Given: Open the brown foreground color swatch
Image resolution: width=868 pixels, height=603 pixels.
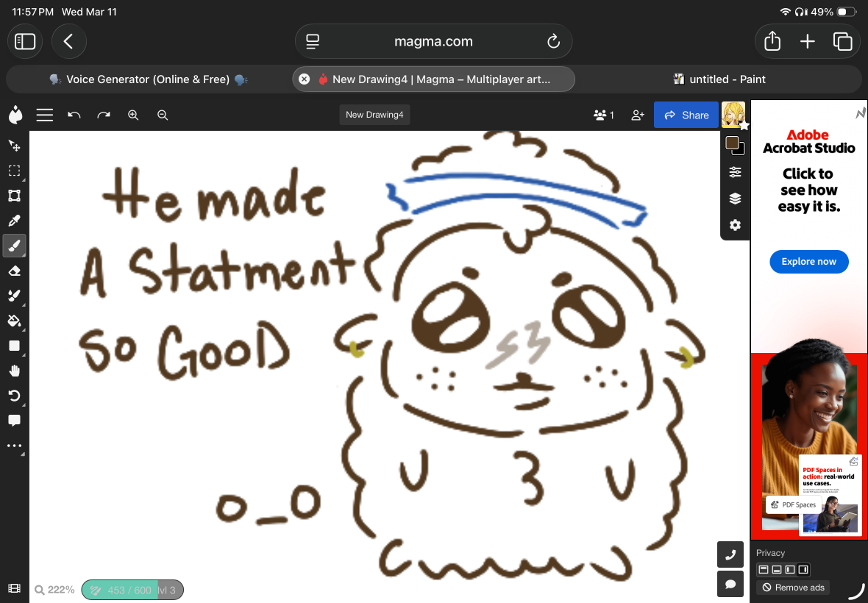Looking at the screenshot, I should [732, 143].
